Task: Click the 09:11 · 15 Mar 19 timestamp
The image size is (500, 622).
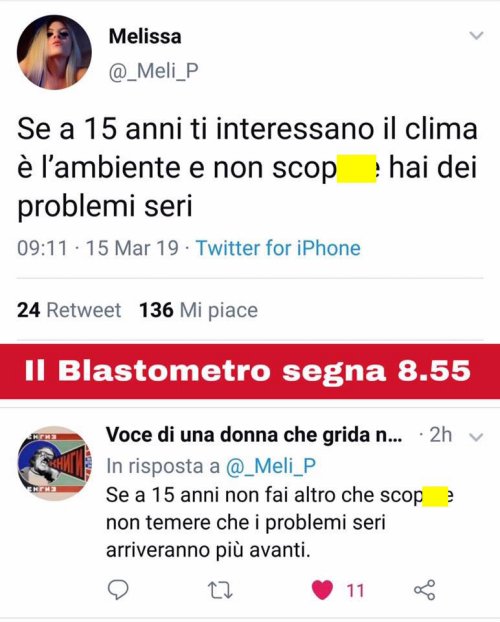Action: tap(98, 248)
